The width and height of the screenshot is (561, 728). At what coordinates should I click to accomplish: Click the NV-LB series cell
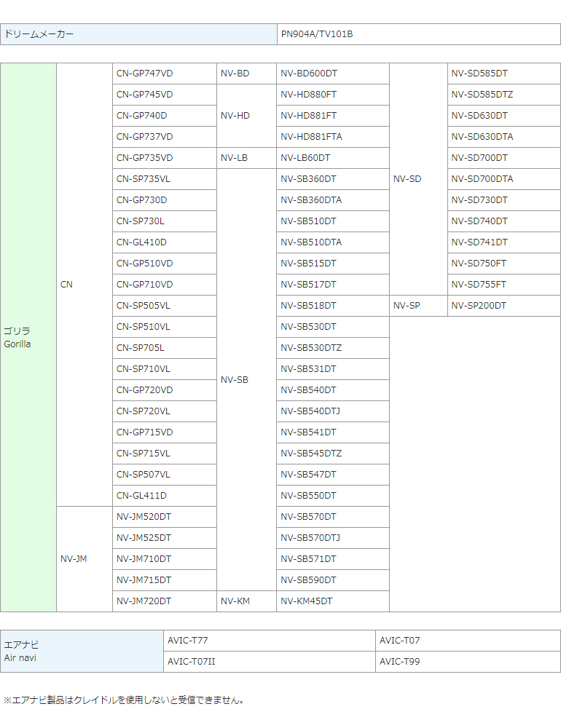(246, 158)
